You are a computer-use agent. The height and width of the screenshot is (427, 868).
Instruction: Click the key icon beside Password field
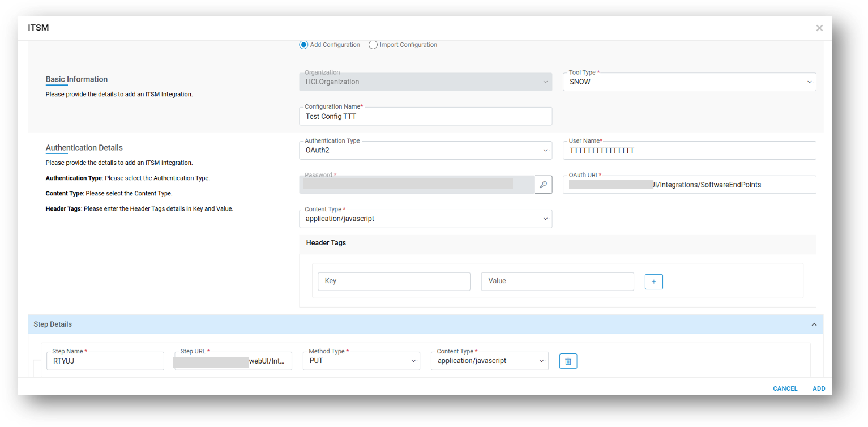click(543, 184)
